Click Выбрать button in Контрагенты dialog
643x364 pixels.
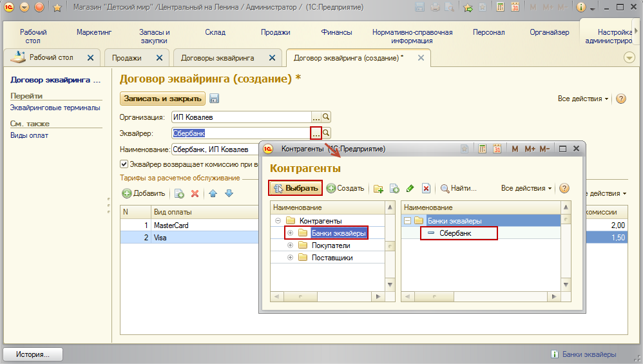pos(296,188)
